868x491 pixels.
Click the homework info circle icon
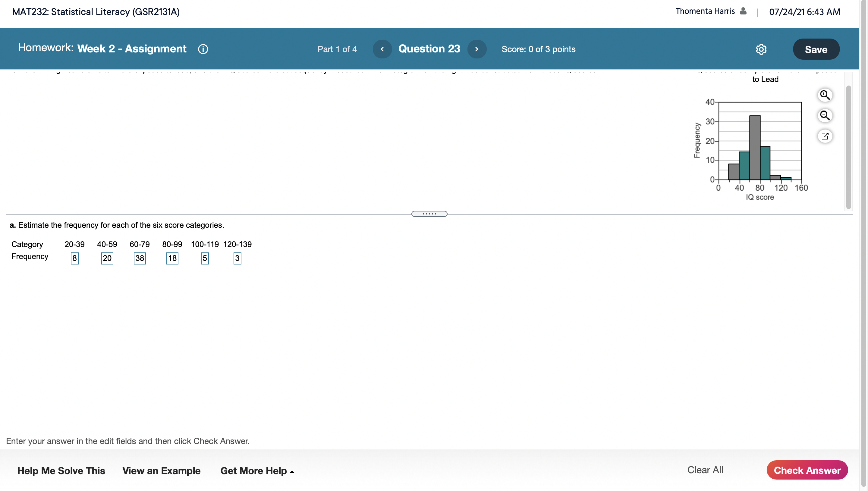[203, 49]
